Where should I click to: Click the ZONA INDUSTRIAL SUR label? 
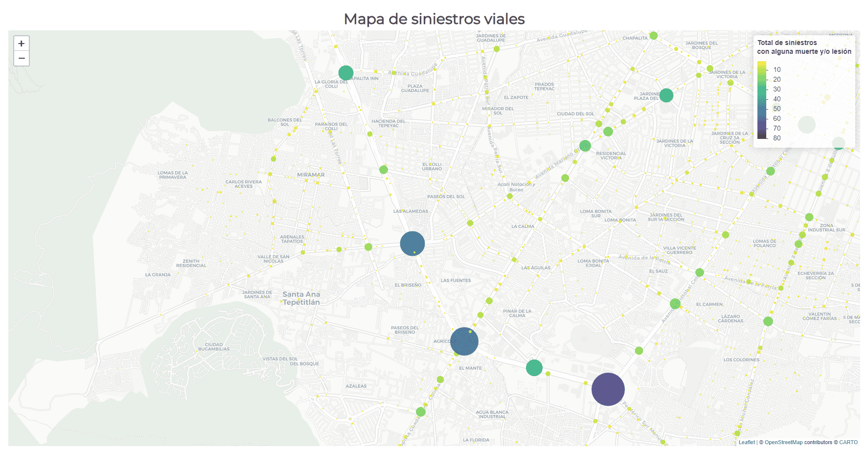826,228
